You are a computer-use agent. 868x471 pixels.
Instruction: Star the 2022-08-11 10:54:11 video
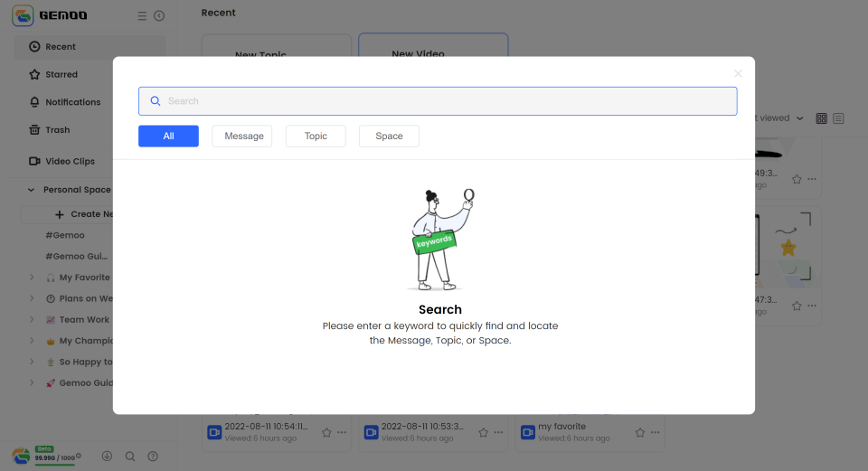coord(326,433)
